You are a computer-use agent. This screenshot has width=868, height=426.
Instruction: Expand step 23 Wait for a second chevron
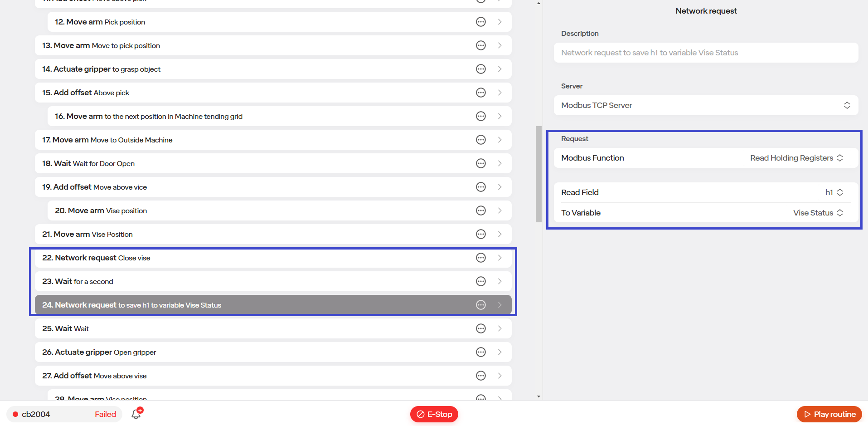pyautogui.click(x=499, y=281)
